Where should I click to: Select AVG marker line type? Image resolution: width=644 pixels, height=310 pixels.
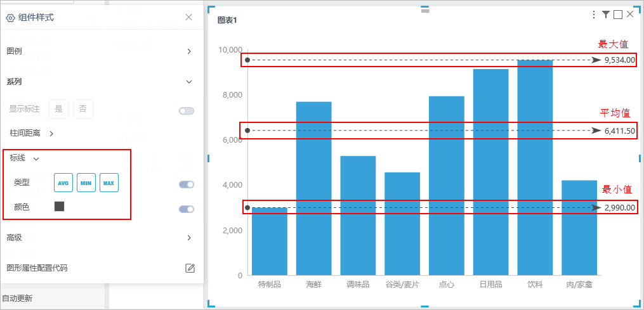[63, 183]
